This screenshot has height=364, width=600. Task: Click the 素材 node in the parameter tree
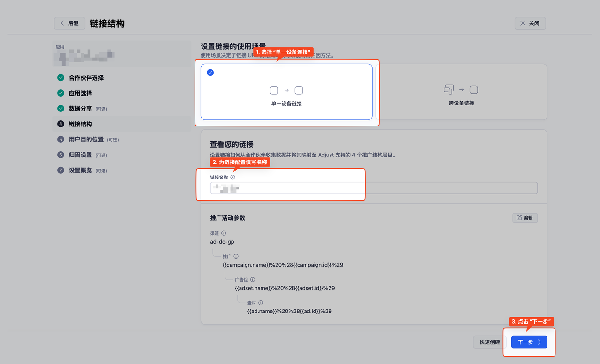click(x=251, y=302)
